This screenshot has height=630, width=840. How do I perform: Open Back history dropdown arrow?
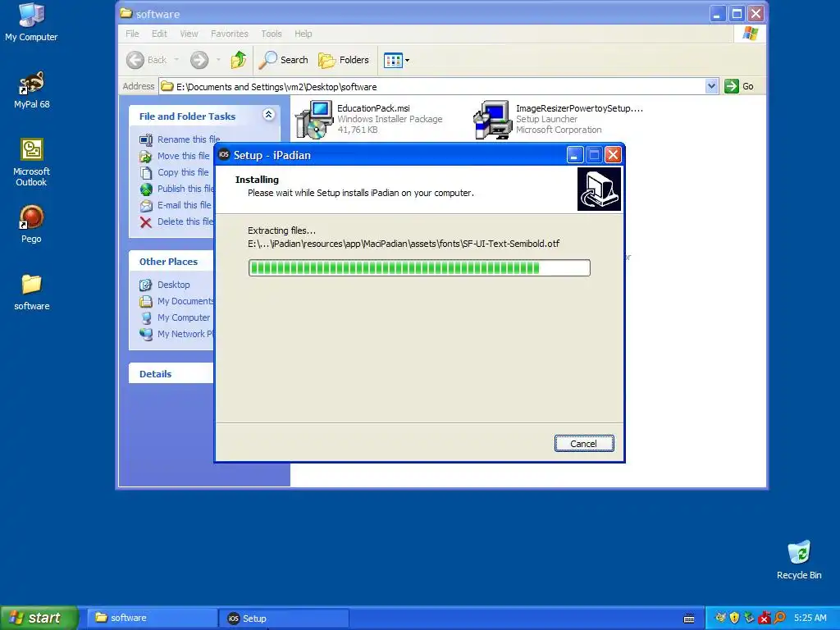coord(176,60)
